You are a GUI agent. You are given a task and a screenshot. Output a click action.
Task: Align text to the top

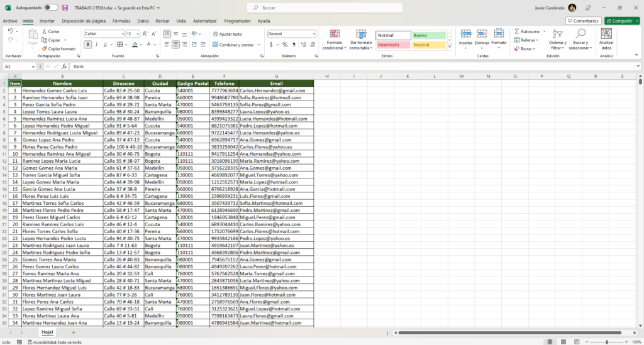[167, 34]
